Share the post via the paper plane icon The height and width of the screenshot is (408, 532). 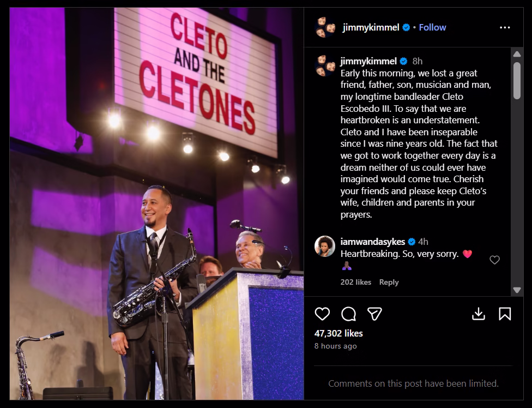[374, 313]
